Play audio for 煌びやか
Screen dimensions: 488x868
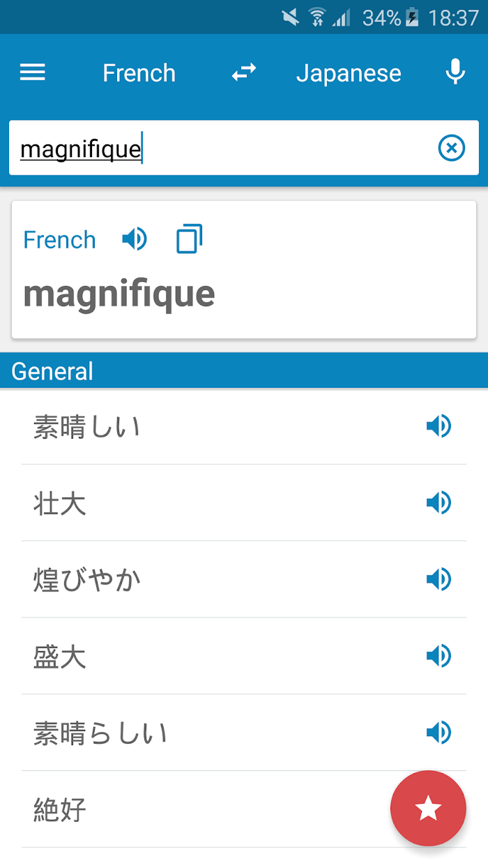(439, 580)
